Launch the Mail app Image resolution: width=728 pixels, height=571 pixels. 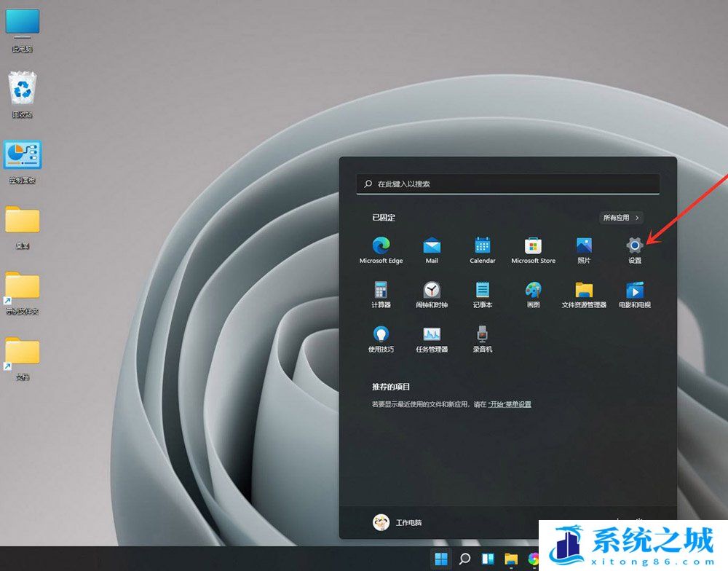(x=432, y=250)
